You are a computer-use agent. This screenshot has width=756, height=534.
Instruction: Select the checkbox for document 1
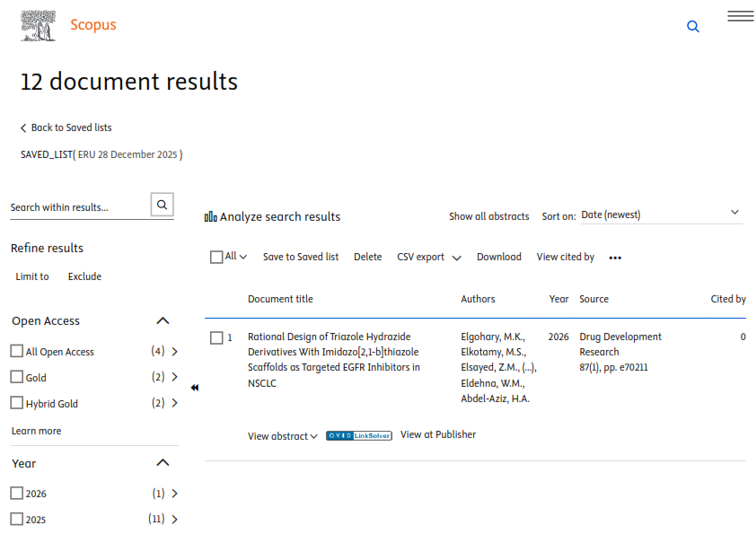(216, 337)
